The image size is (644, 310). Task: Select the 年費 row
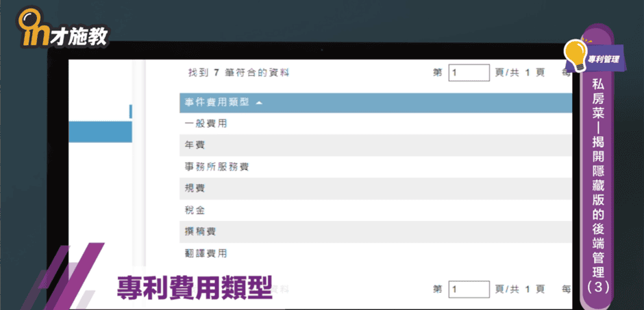pos(195,145)
